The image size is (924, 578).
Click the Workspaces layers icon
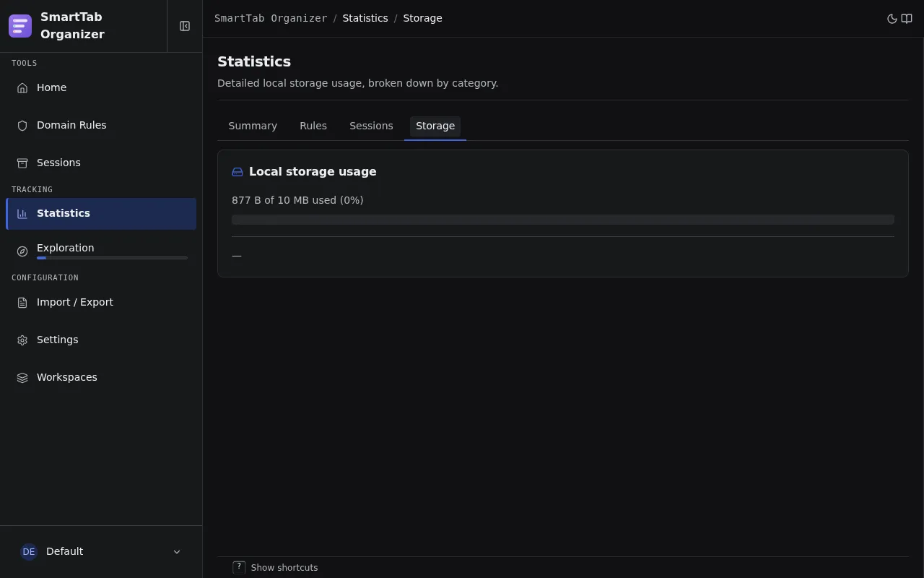pyautogui.click(x=22, y=378)
